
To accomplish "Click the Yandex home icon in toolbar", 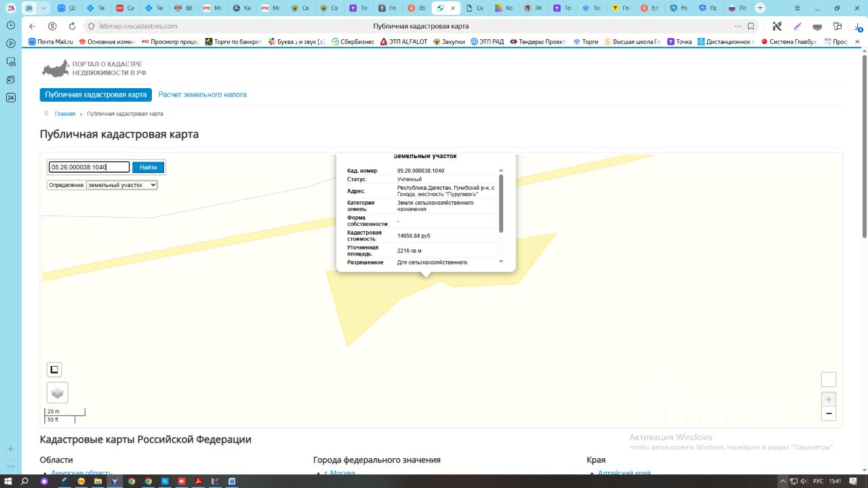I will [x=52, y=26].
